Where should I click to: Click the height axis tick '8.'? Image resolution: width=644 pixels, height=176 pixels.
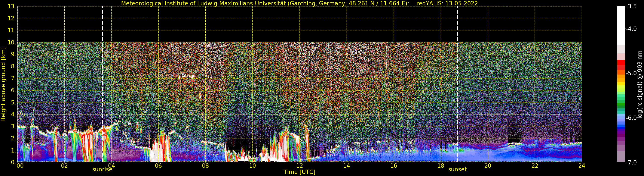13,66
